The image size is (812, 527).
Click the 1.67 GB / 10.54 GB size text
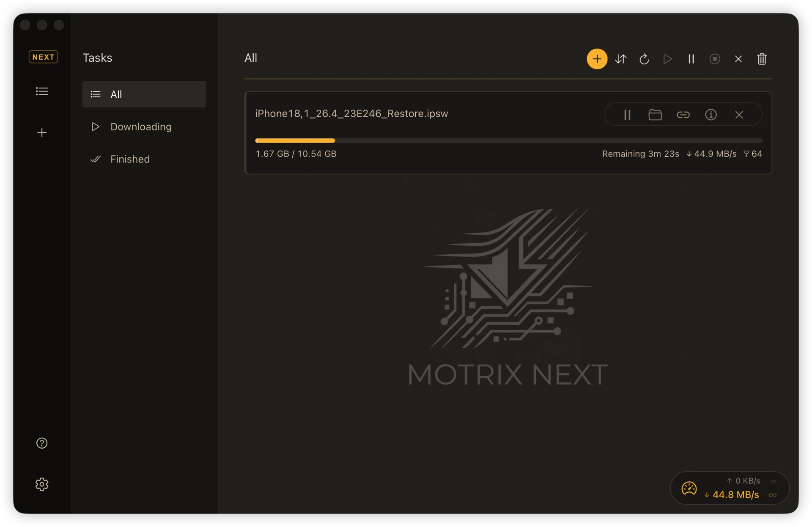296,154
